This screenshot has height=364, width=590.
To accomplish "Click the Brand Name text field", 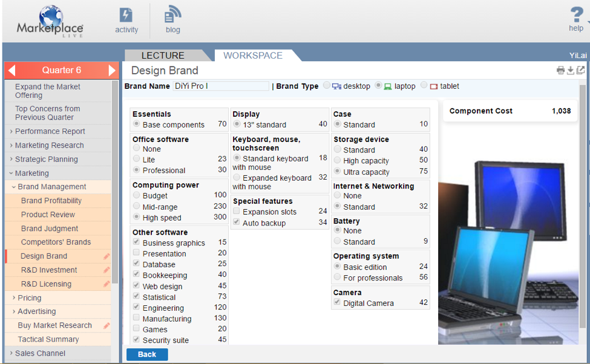I will coord(221,86).
